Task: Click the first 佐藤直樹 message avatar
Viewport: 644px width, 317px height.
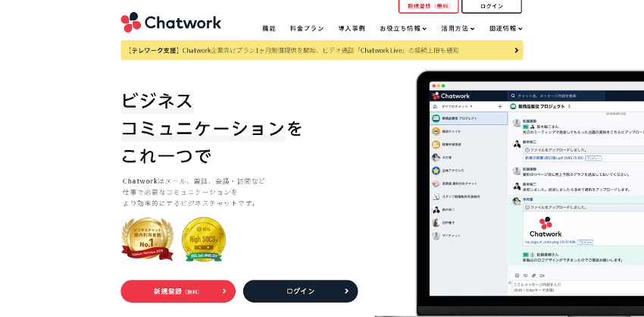Action: tap(517, 124)
